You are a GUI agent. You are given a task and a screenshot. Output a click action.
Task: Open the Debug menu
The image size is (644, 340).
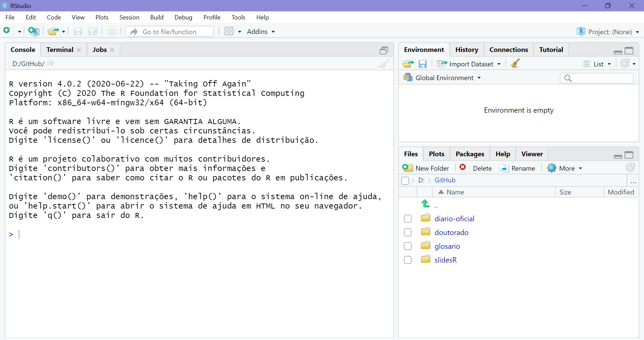(183, 17)
